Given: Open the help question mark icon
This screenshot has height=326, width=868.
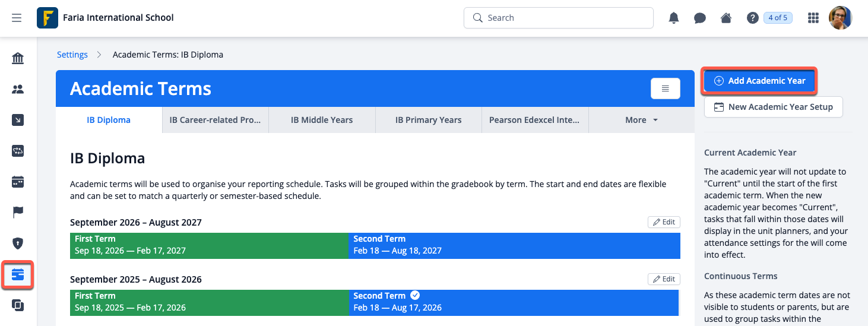Looking at the screenshot, I should click(753, 18).
